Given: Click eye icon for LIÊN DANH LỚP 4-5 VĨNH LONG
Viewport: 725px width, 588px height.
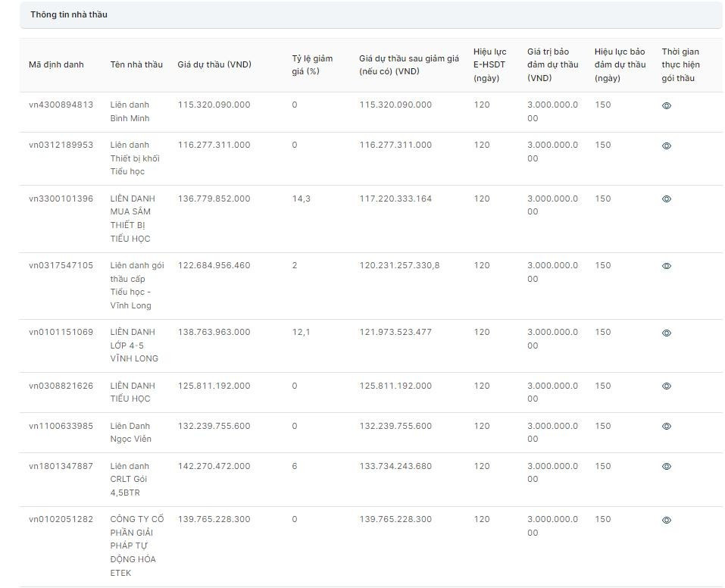Looking at the screenshot, I should pos(667,333).
